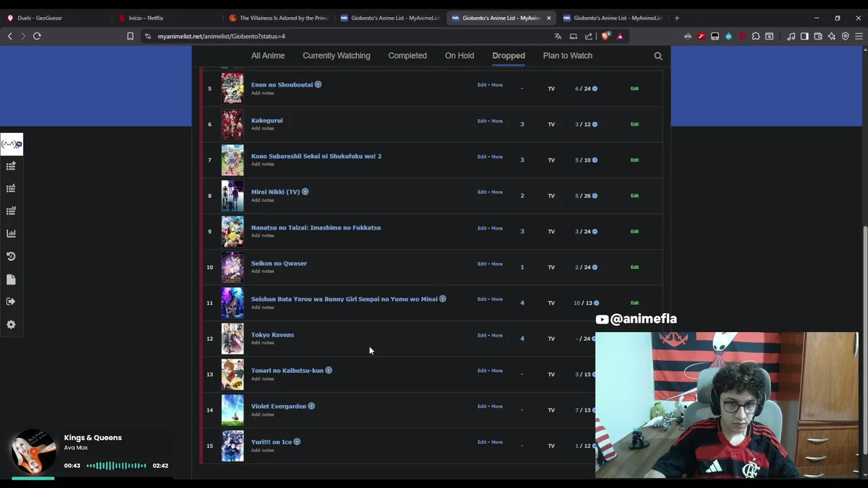This screenshot has width=868, height=488.
Task: Seek in the music player waveform bar
Action: [x=116, y=466]
